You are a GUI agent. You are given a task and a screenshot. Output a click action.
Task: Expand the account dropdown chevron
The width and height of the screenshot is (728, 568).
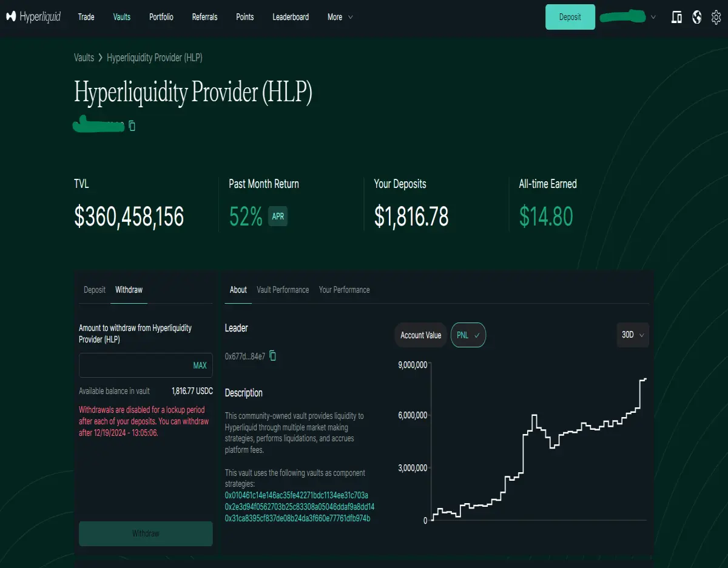tap(653, 17)
